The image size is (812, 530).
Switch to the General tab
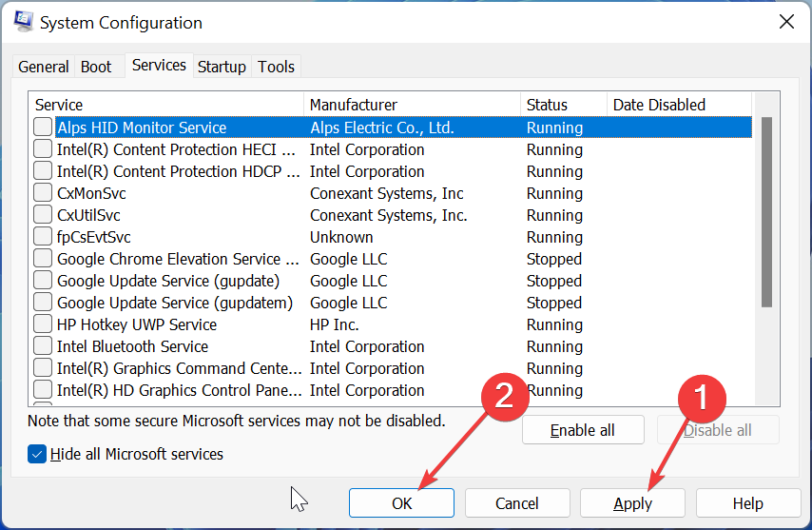[44, 67]
